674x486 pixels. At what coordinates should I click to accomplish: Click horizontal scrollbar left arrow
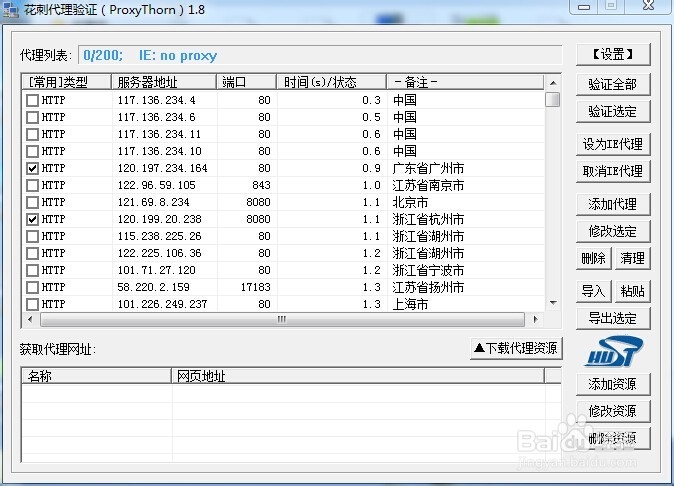point(30,319)
